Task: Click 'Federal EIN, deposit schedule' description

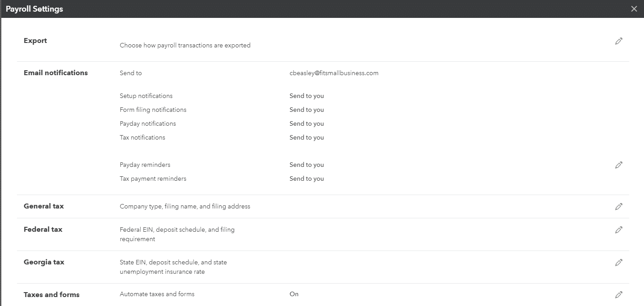Action: (177, 234)
